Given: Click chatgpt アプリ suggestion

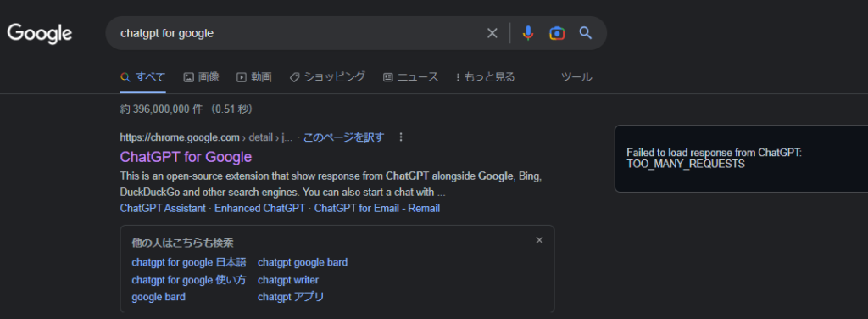Looking at the screenshot, I should [291, 297].
